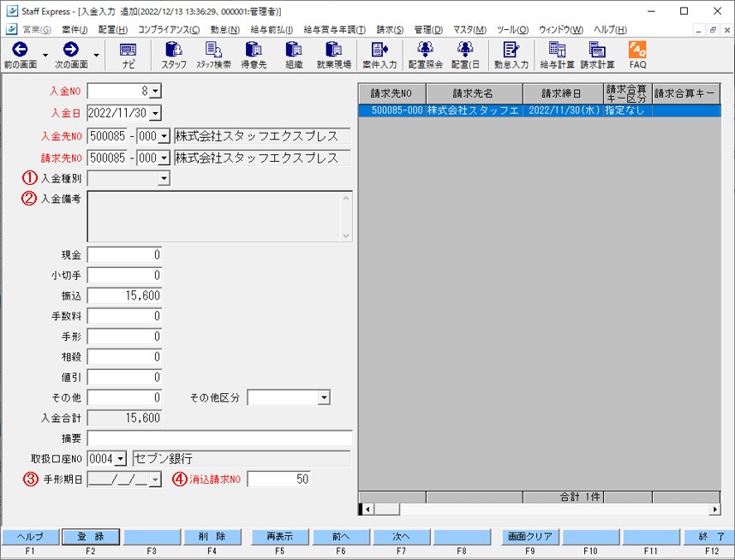Open the 取扱口座NO dropdown
The height and width of the screenshot is (560, 735).
point(121,459)
